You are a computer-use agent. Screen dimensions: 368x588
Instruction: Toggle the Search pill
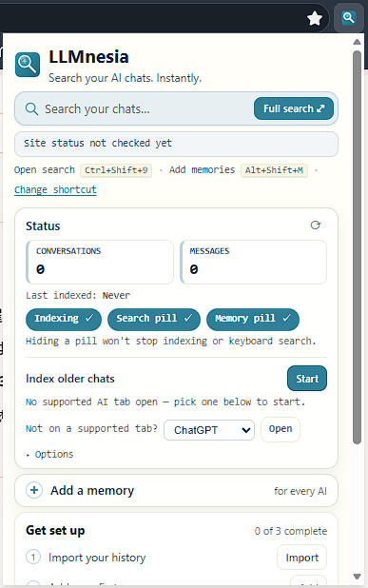[154, 319]
